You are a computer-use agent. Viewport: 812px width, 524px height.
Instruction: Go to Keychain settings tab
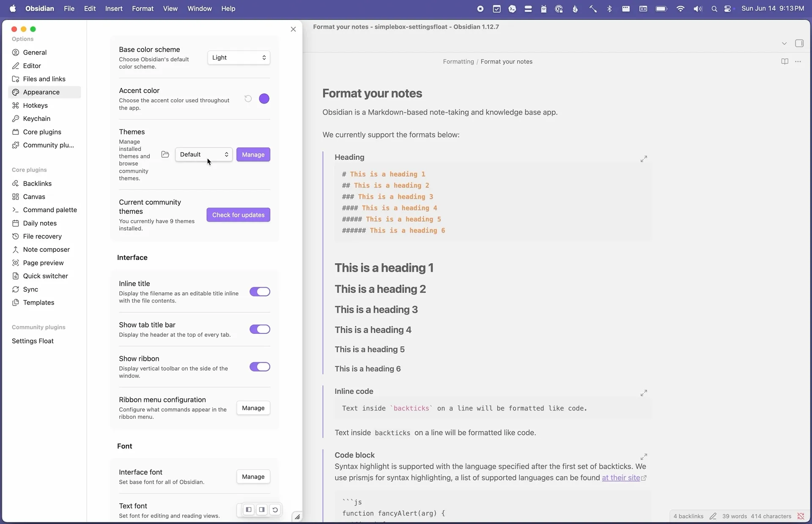[44, 119]
